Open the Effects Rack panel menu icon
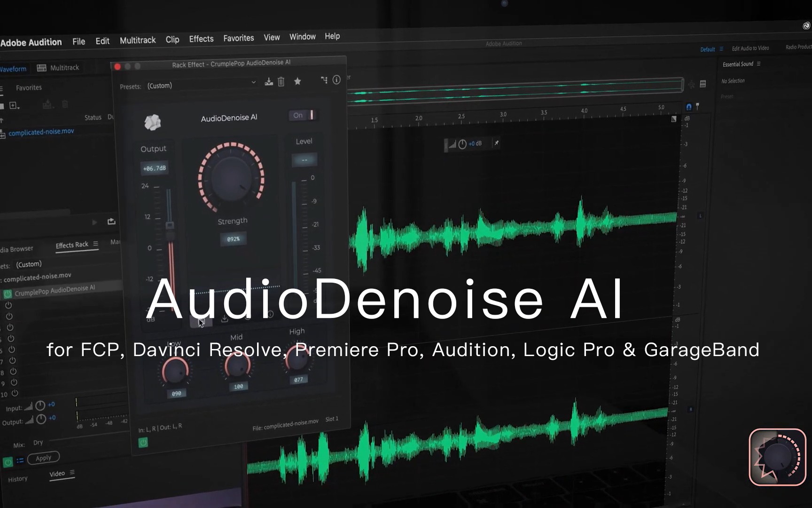Viewport: 812px width, 508px height. click(x=95, y=244)
